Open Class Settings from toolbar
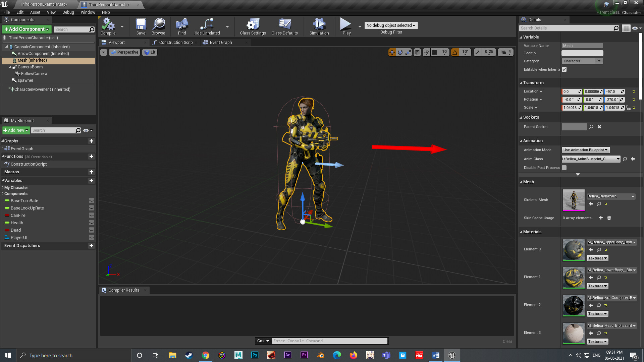This screenshot has width=644, height=362. click(x=253, y=26)
